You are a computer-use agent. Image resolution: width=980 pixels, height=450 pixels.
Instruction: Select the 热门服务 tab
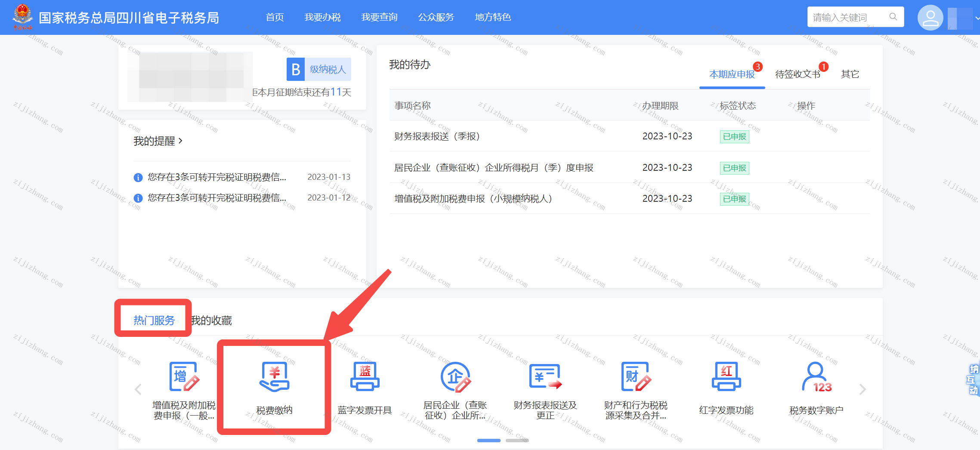click(x=154, y=321)
